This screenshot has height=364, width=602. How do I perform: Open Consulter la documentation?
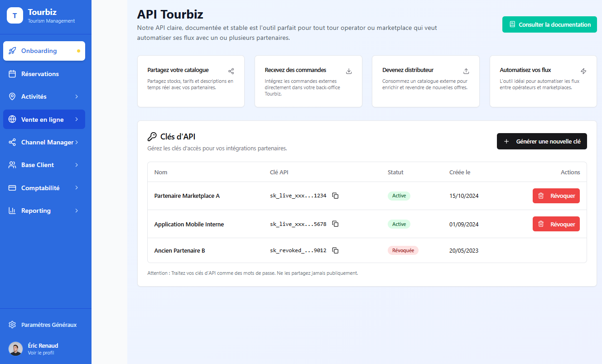(549, 24)
